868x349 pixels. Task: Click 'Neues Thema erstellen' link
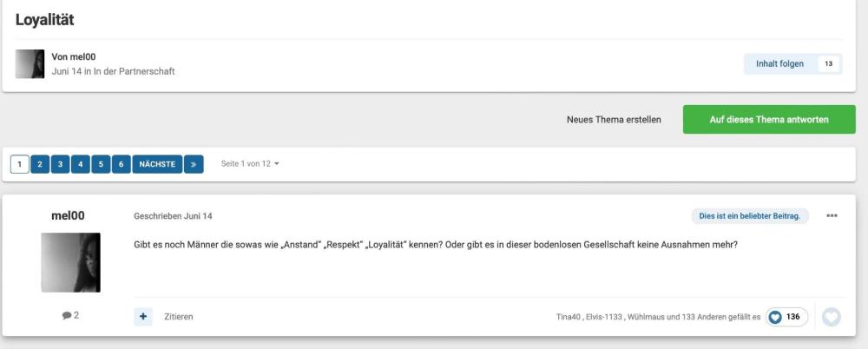614,119
